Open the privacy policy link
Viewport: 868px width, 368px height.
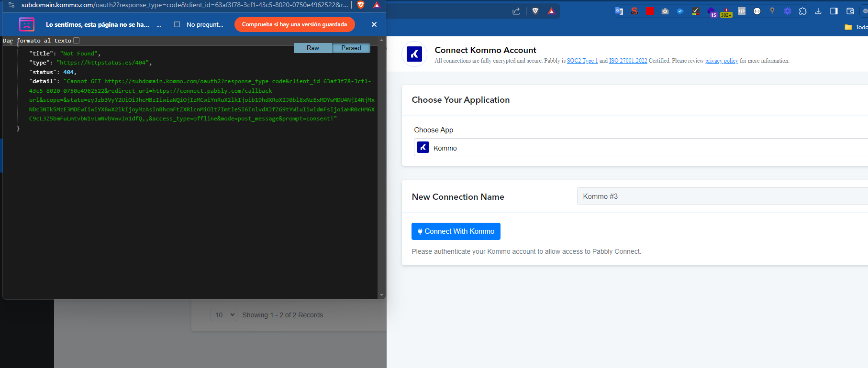tap(722, 61)
